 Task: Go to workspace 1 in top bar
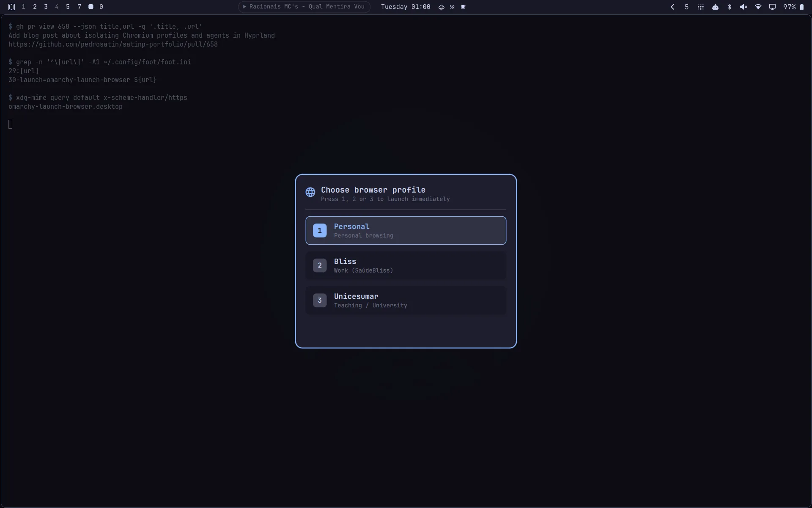[23, 7]
